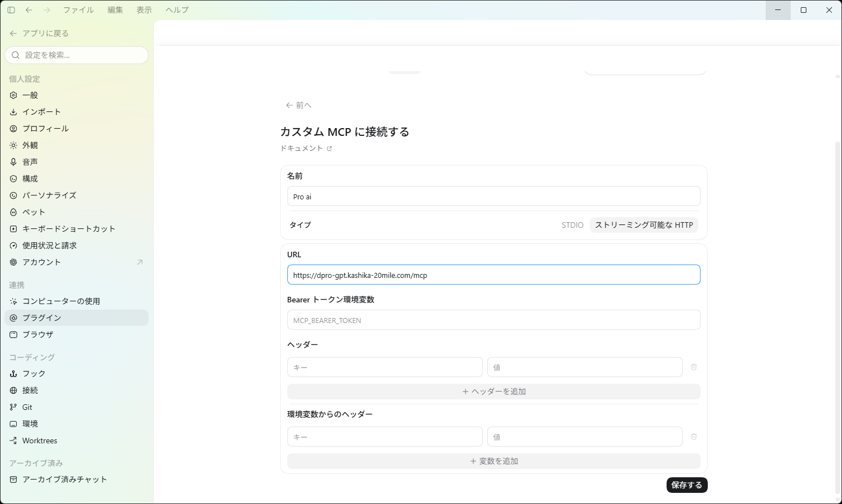
Task: Click ヘッダーを追加 button
Action: 493,392
